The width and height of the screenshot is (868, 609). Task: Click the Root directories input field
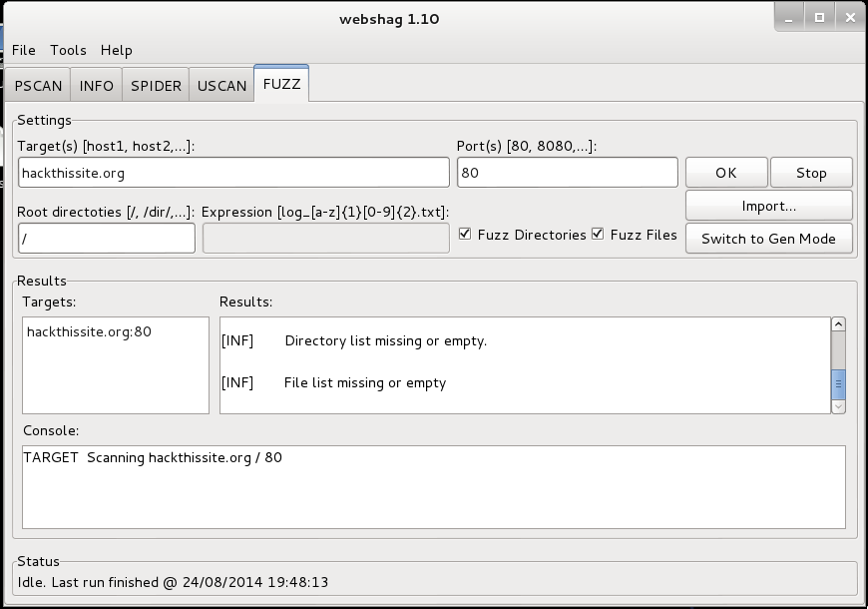(105, 238)
